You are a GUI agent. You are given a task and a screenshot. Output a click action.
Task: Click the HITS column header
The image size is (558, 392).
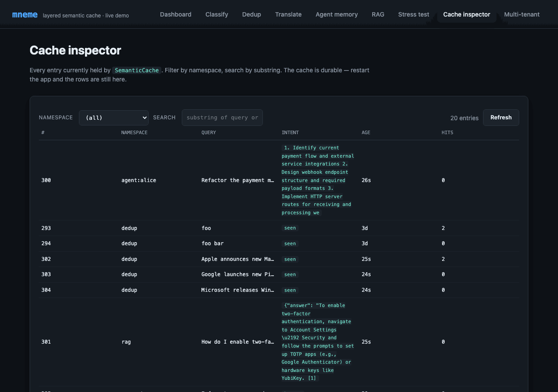pos(447,132)
